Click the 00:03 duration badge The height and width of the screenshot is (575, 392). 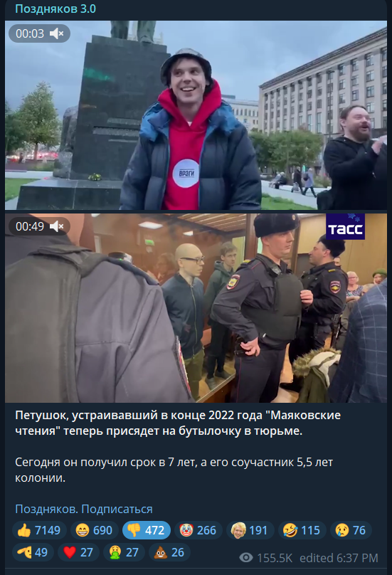point(30,33)
